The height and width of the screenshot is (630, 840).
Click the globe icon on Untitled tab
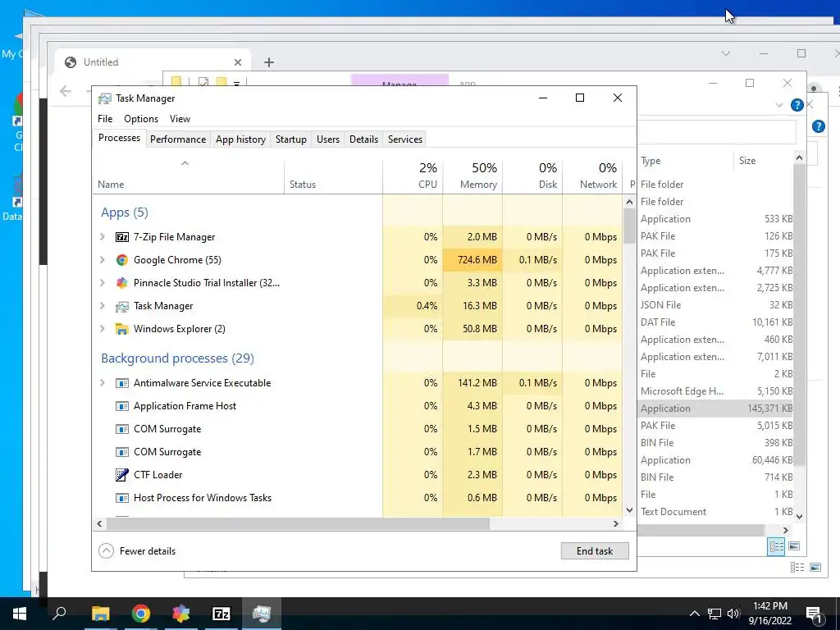(x=71, y=62)
